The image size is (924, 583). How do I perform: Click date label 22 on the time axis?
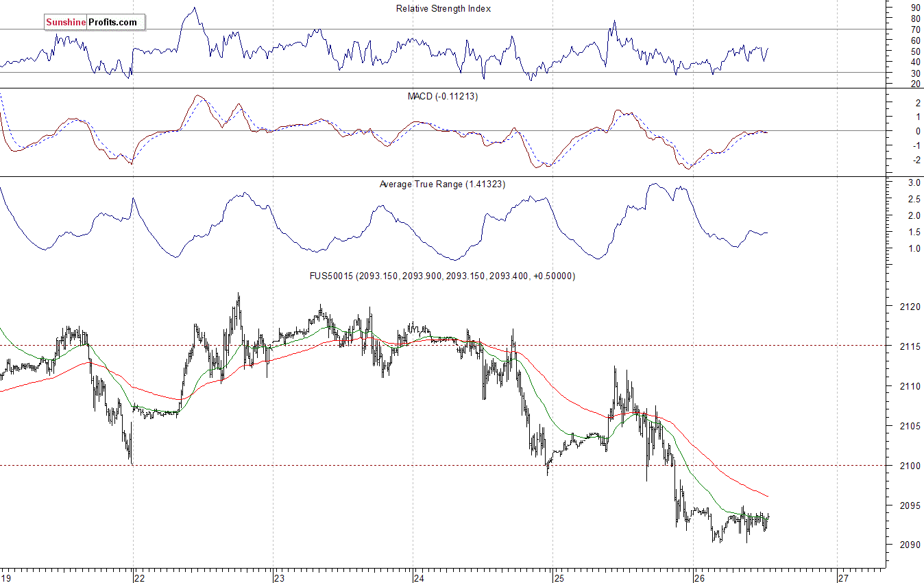[139, 578]
